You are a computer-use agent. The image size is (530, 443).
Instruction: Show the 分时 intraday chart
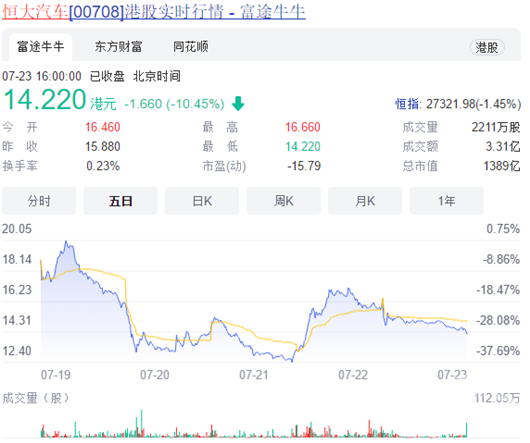tap(39, 201)
